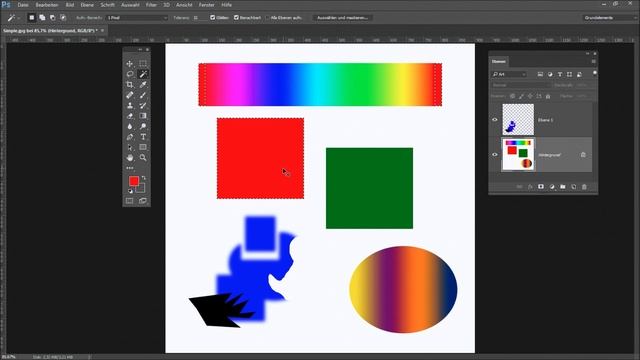Select the Rectangular Marquee tool

[143, 64]
